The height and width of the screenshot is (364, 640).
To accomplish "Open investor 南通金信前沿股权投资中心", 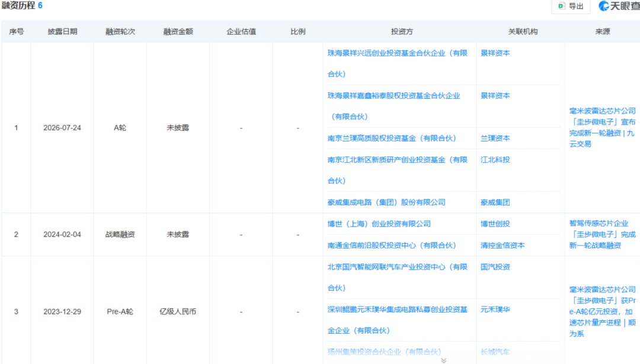I will tap(392, 246).
